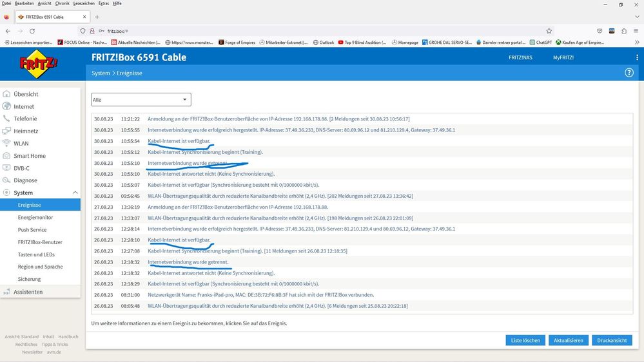Click the Telefonie phone icon
This screenshot has width=644, height=362.
(x=6, y=119)
